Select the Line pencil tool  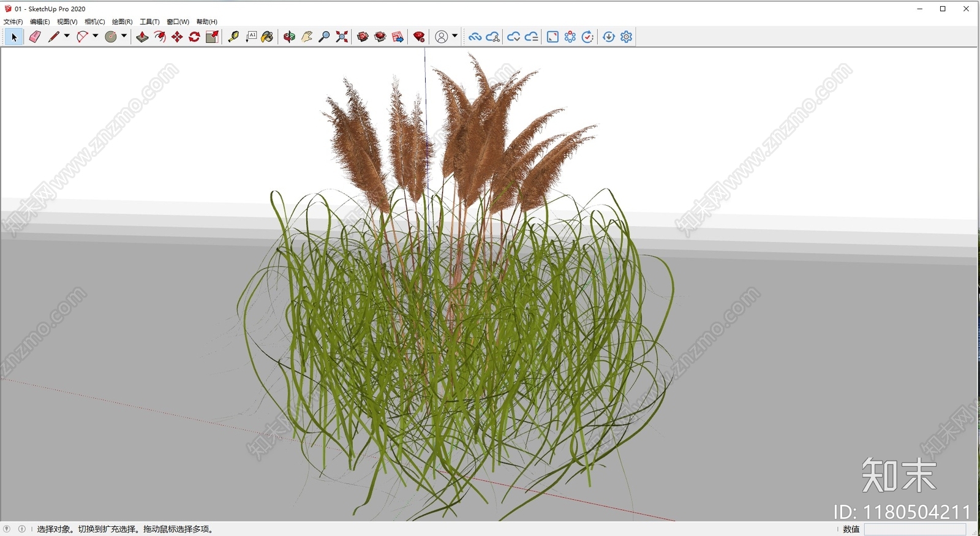point(54,37)
